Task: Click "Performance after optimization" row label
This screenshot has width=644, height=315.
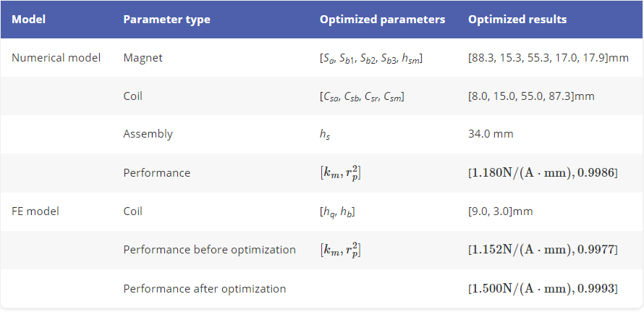Action: pos(204,288)
